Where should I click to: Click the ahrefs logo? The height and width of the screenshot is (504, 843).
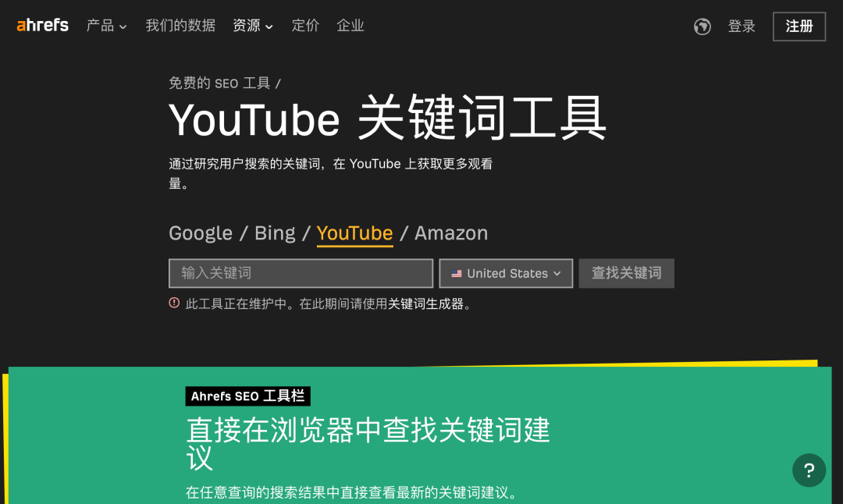pos(42,25)
